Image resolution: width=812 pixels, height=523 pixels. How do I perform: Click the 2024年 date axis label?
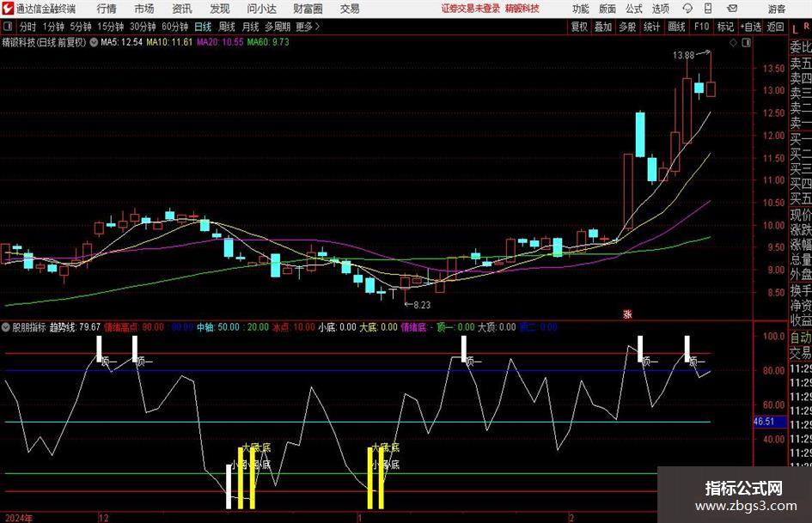click(19, 518)
